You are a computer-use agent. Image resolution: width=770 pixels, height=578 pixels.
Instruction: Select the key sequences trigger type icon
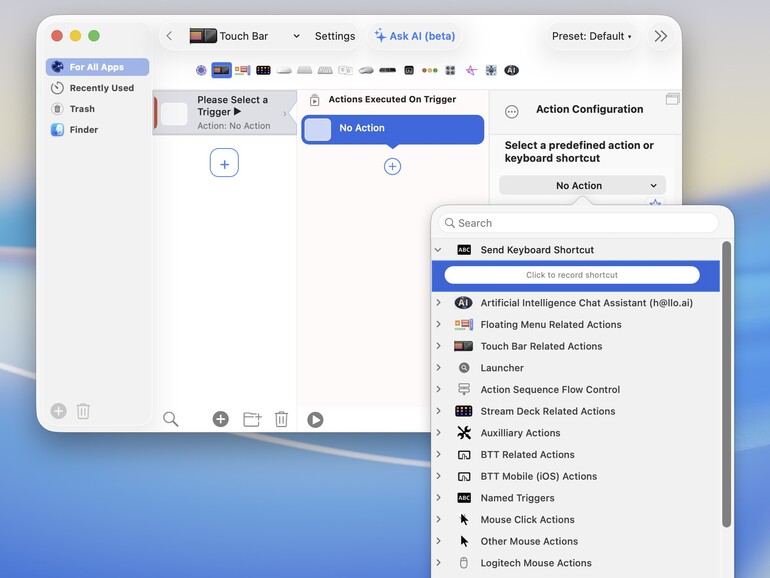[x=346, y=70]
